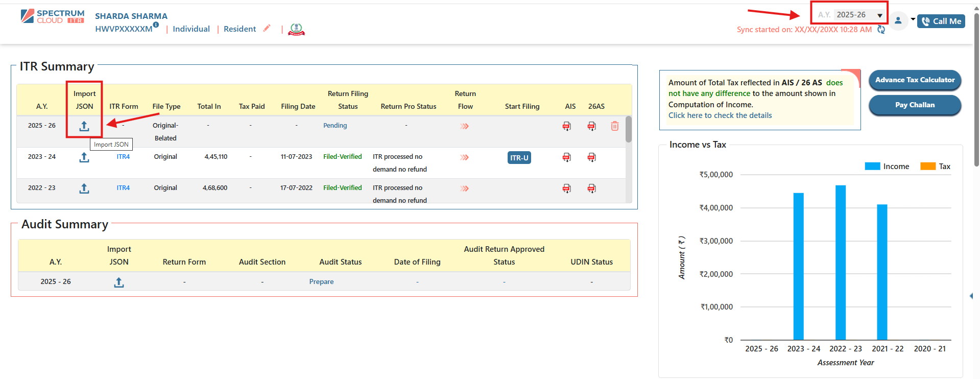Click the Advance Tax Calculator button
980x379 pixels.
click(x=915, y=80)
